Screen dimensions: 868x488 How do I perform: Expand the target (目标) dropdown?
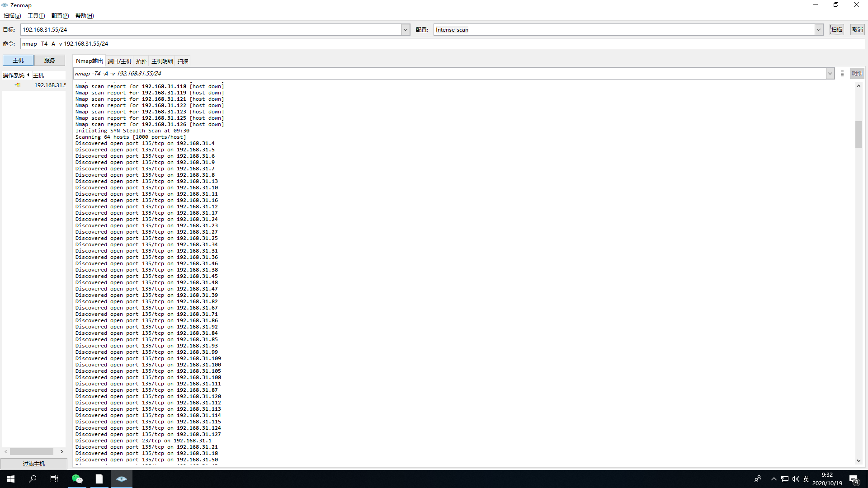tap(406, 30)
